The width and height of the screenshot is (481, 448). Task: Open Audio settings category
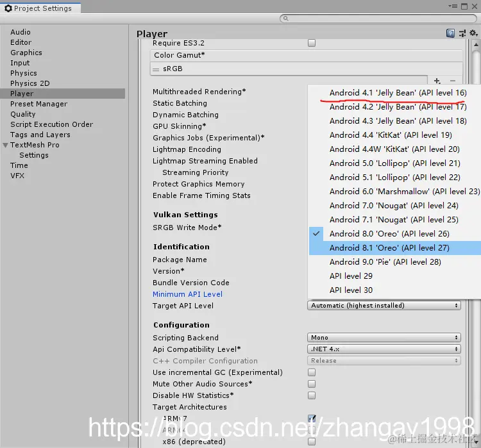point(21,32)
